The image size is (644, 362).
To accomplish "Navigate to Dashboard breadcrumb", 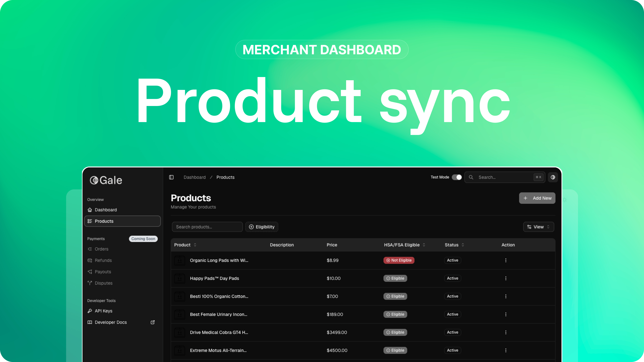I will [x=194, y=177].
